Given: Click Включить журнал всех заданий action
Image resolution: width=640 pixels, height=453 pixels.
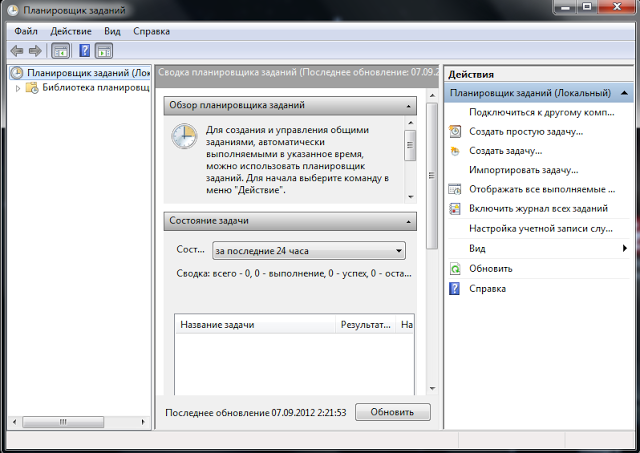Looking at the screenshot, I should click(x=538, y=209).
